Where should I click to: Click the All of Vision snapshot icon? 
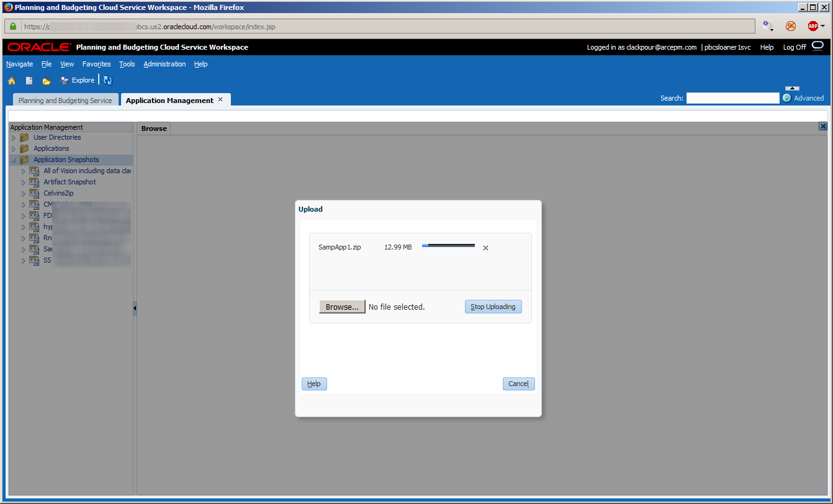[x=34, y=171]
